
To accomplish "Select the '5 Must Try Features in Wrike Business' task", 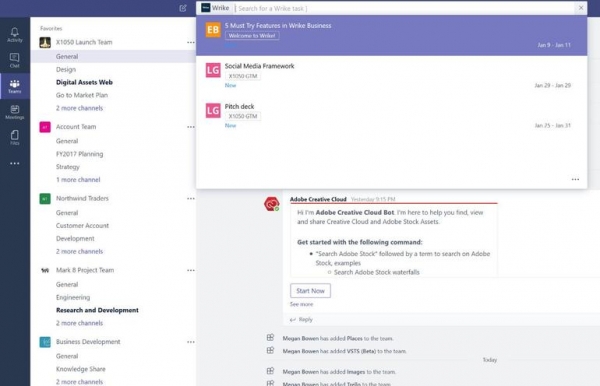I will point(391,36).
